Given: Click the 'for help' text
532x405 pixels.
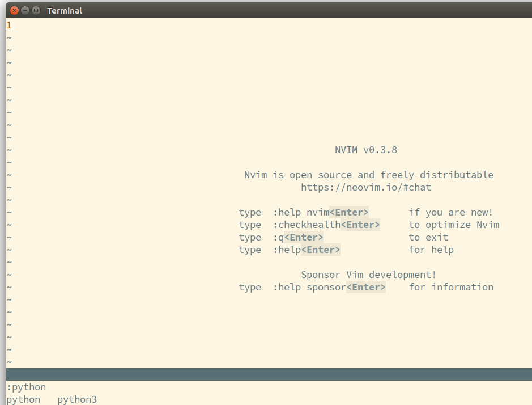Looking at the screenshot, I should coord(431,250).
